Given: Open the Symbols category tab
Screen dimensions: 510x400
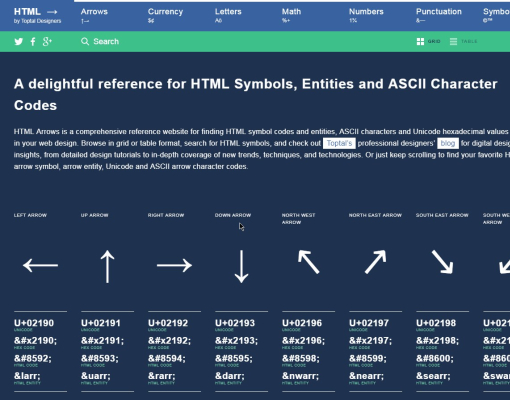Looking at the screenshot, I should pyautogui.click(x=496, y=15).
